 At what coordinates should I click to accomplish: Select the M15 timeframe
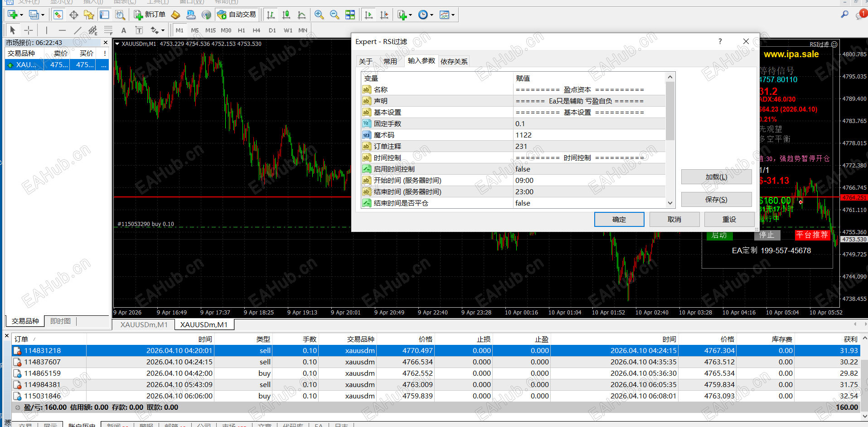(x=211, y=30)
